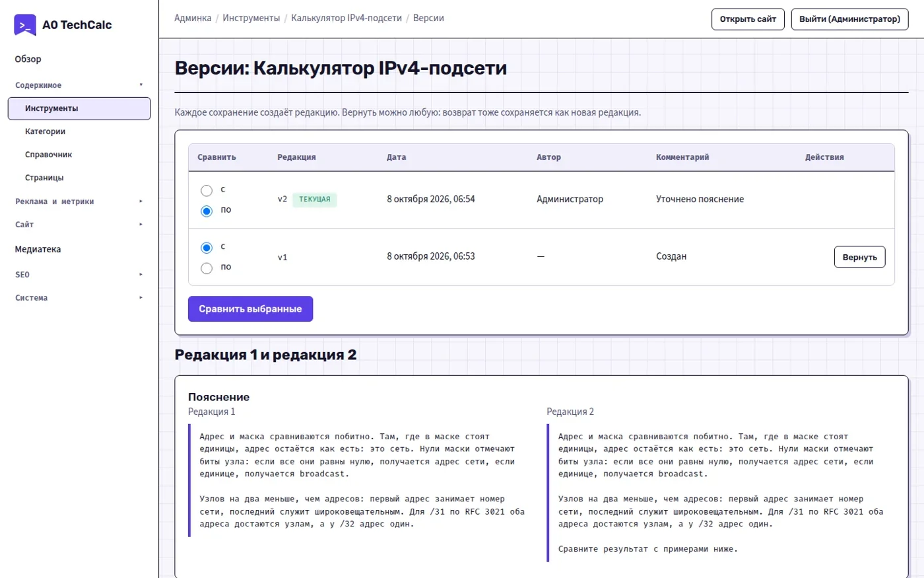Select the "по" radio for revision v1
924x578 pixels.
point(207,268)
